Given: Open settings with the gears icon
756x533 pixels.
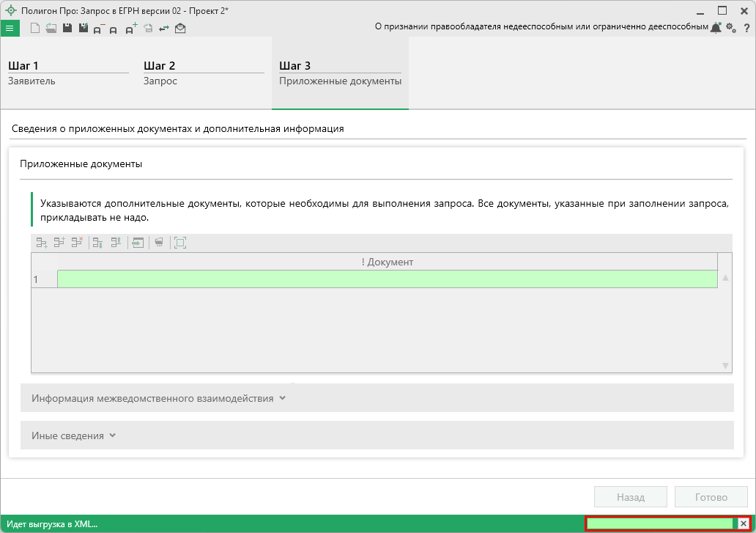Looking at the screenshot, I should [x=731, y=27].
